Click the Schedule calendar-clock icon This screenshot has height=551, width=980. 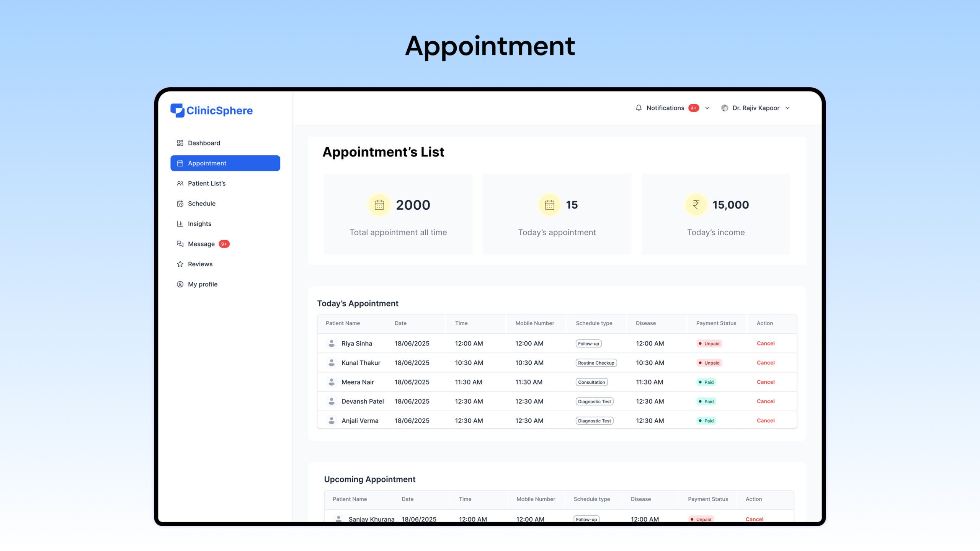(180, 204)
